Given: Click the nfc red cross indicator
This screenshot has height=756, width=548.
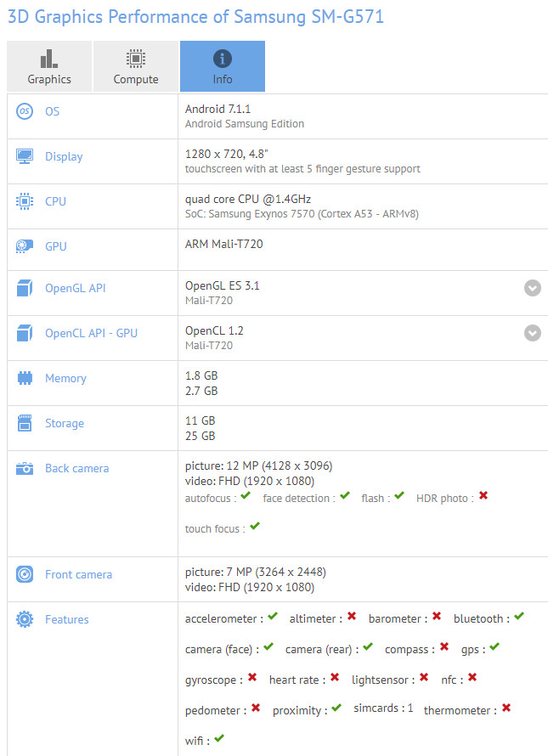Looking at the screenshot, I should (x=472, y=678).
